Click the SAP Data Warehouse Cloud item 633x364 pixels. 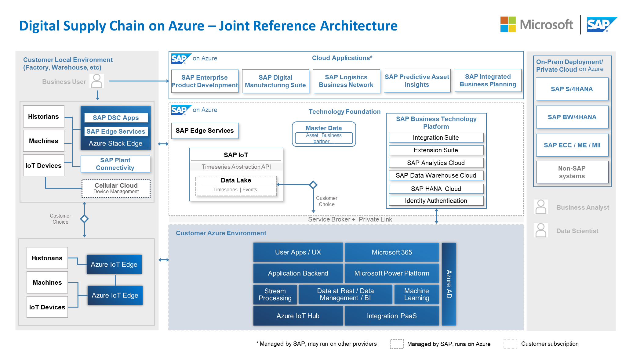click(x=436, y=175)
